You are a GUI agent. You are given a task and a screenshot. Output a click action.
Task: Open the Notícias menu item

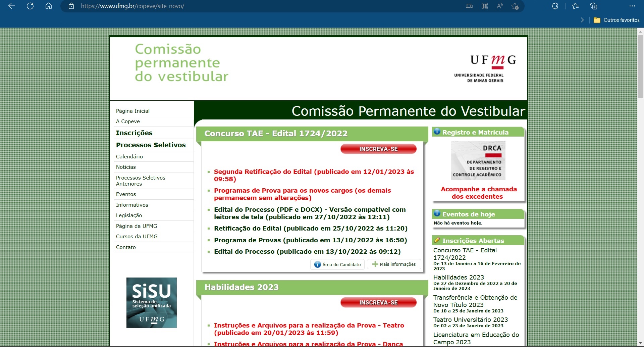click(126, 167)
